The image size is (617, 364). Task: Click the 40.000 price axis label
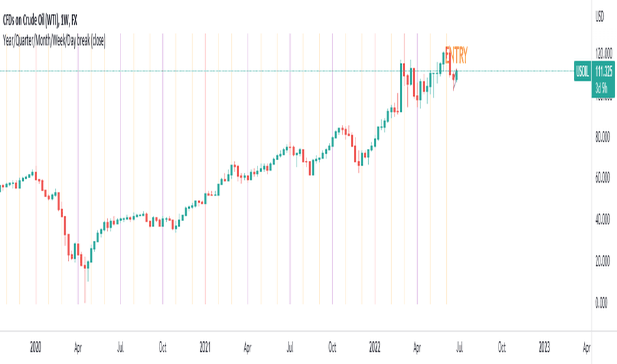point(602,219)
